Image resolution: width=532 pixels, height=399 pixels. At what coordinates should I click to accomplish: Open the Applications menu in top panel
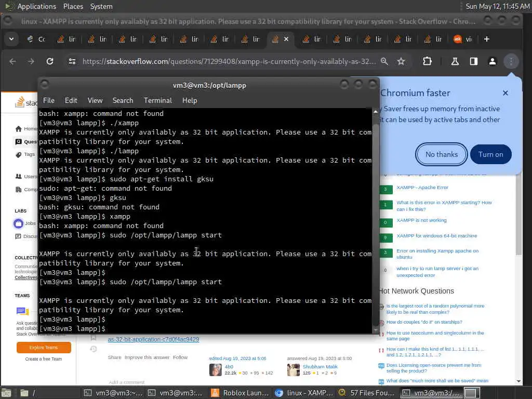(37, 6)
